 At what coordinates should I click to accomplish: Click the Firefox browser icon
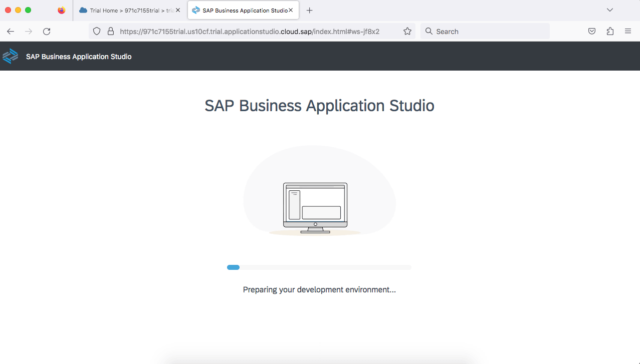tap(62, 10)
